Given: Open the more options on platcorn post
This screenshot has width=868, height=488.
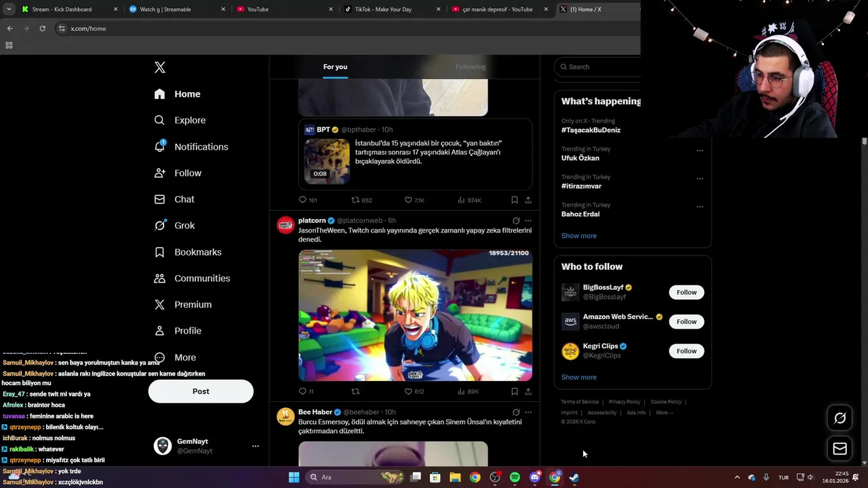Looking at the screenshot, I should click(x=528, y=220).
